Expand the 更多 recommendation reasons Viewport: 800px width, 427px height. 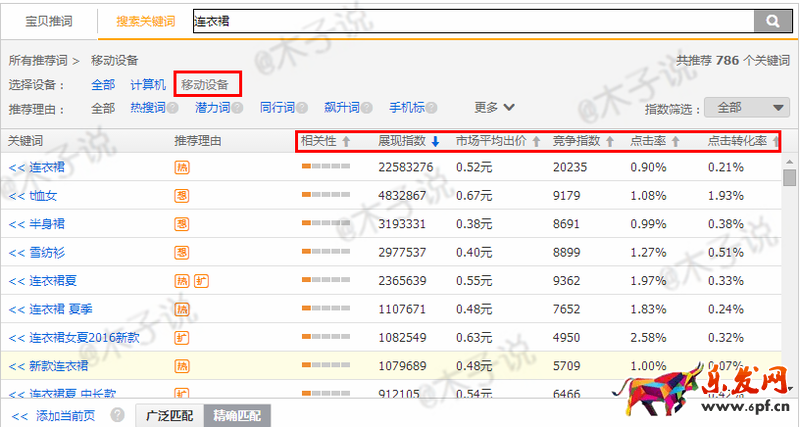(x=495, y=108)
